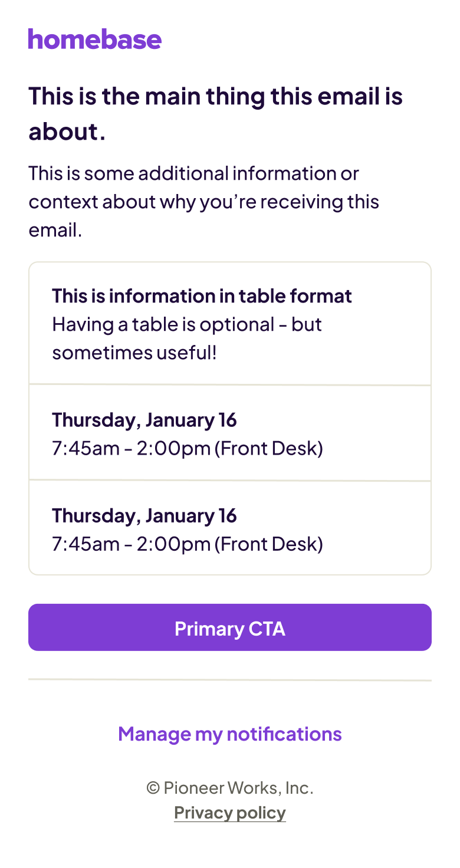The image size is (460, 868).
Task: Click "(Front Desk)" in the first shift row
Action: point(268,448)
